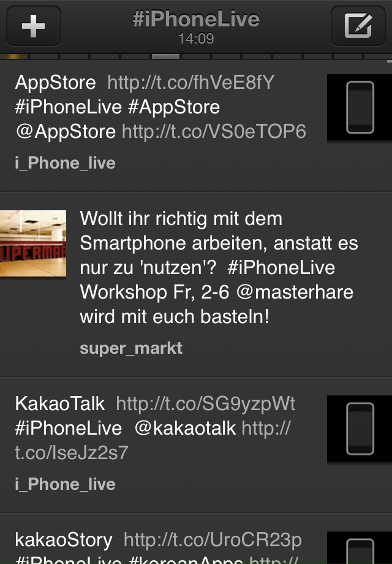The width and height of the screenshot is (392, 564).
Task: Tap the @kakaotalk mention
Action: (x=185, y=429)
